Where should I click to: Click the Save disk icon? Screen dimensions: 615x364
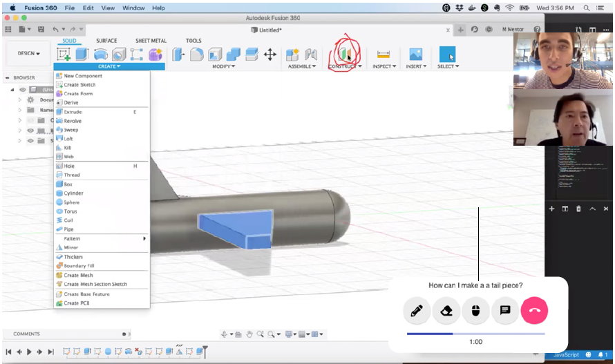click(x=41, y=29)
